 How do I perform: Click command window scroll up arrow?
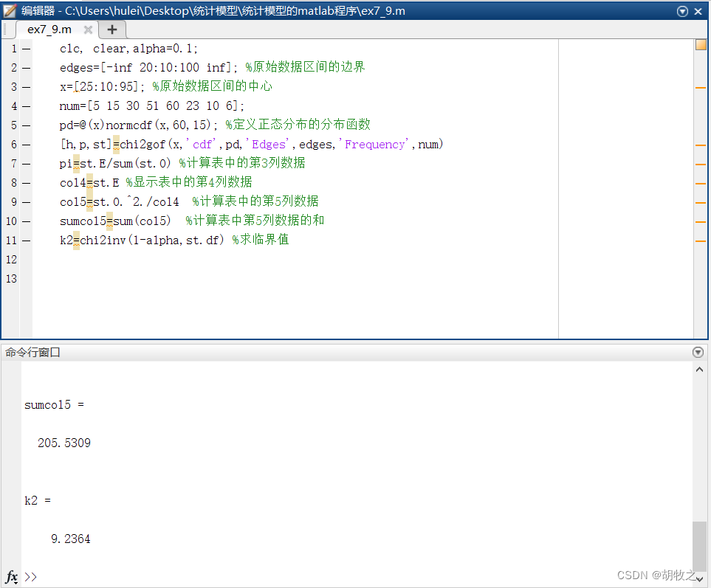coord(700,370)
